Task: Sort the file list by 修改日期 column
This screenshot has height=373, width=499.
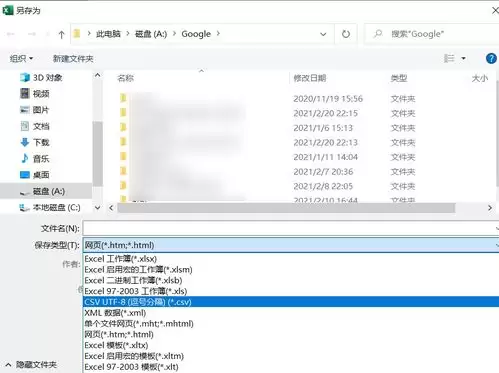Action: 310,78
